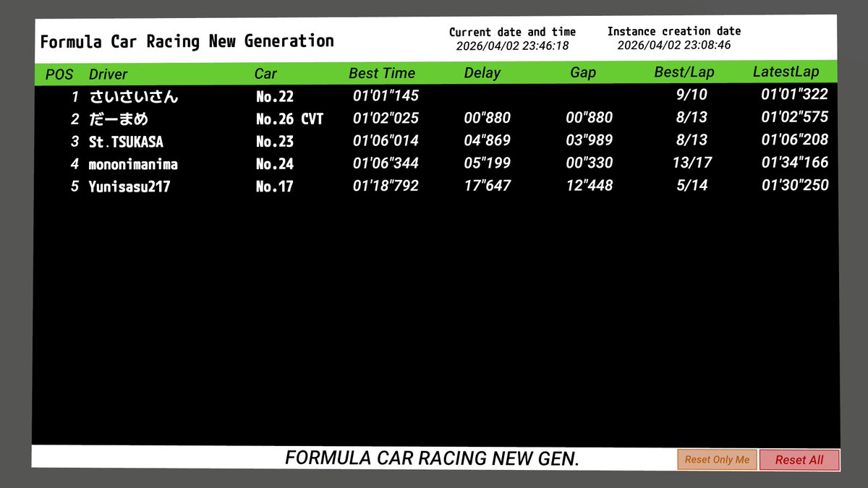
Task: Click the Reset Only Me button
Action: click(718, 460)
